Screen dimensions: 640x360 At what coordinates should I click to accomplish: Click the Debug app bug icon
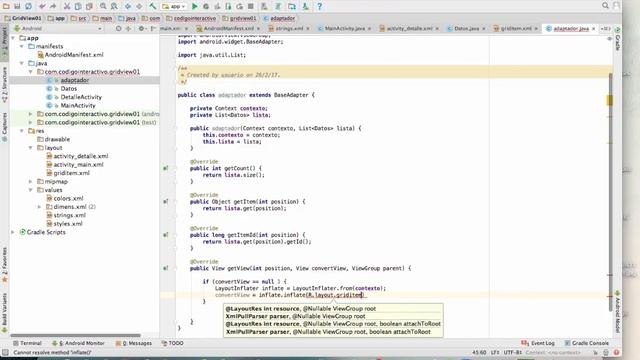click(x=206, y=6)
